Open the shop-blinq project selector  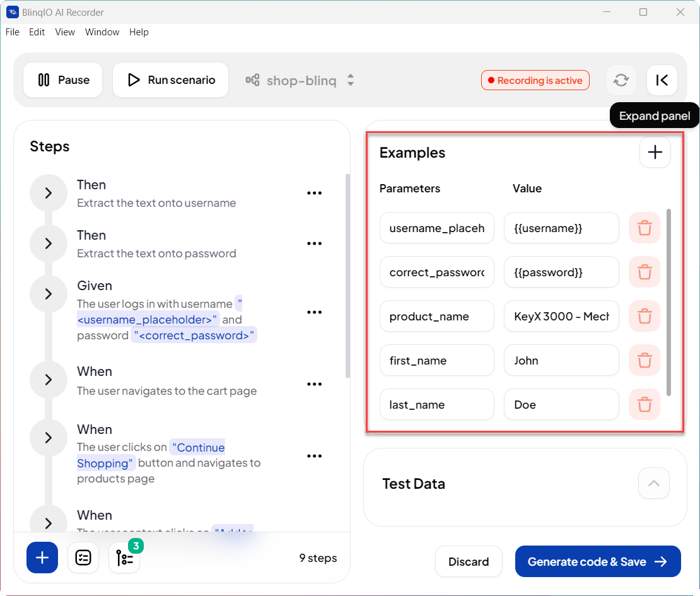300,80
